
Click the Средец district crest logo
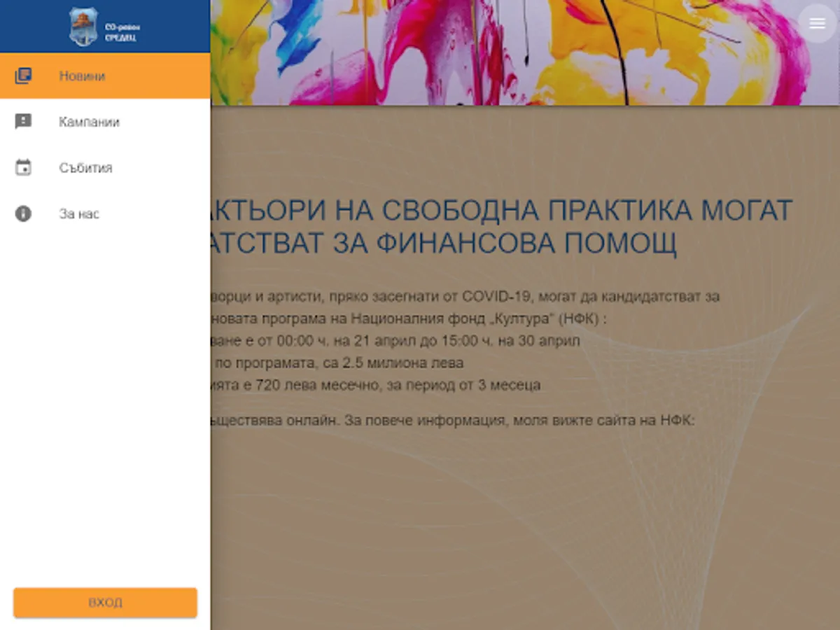tap(83, 27)
